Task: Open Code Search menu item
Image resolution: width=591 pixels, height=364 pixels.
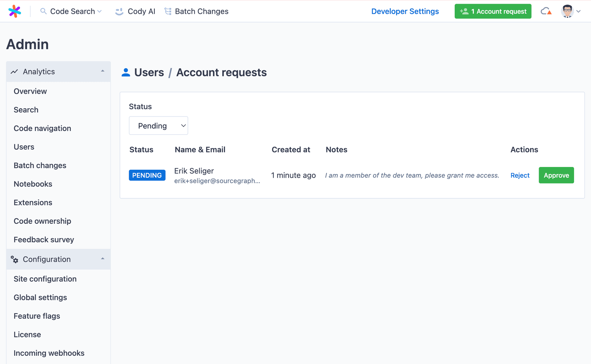Action: coord(71,11)
